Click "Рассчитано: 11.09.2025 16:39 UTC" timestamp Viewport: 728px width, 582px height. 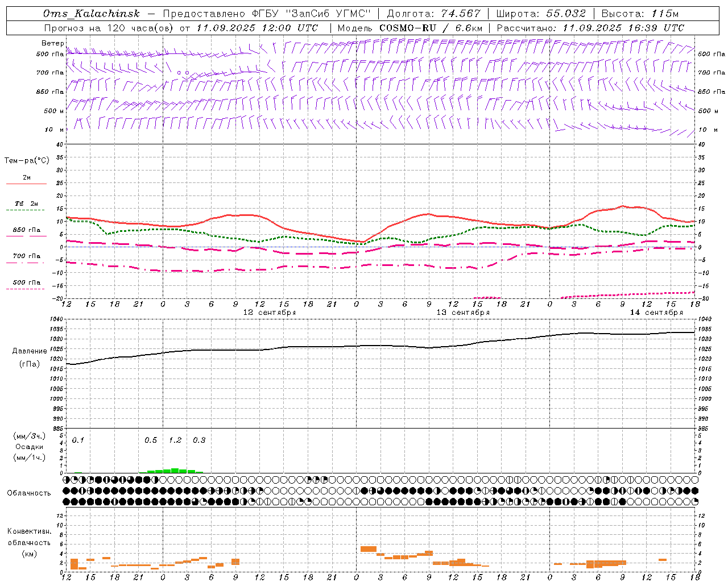(x=590, y=28)
